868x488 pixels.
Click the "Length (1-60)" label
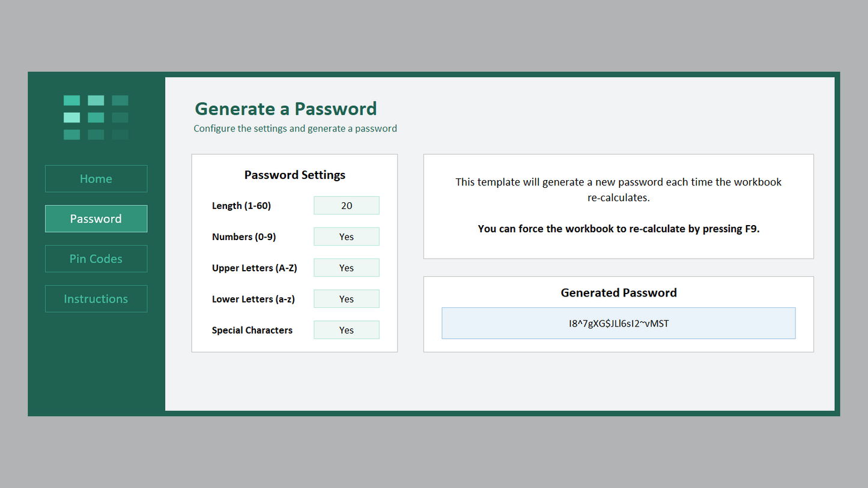point(241,206)
